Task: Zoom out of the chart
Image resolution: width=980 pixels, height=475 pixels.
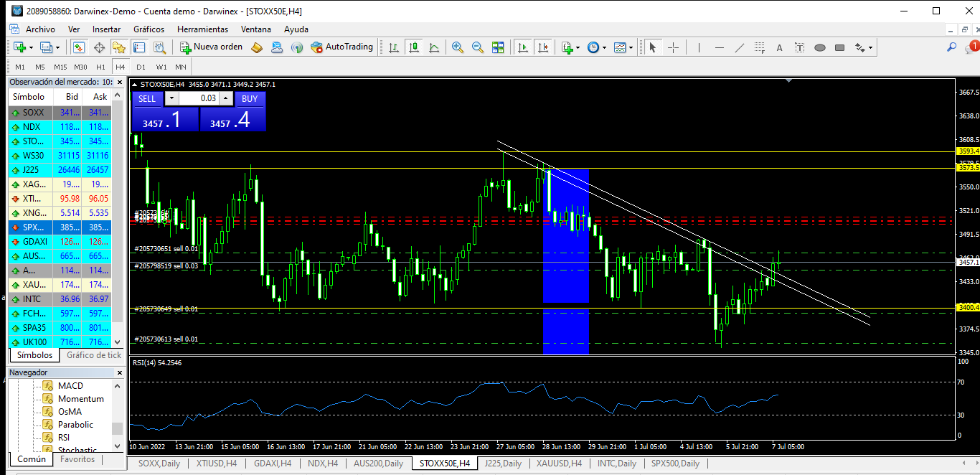Action: (x=478, y=47)
